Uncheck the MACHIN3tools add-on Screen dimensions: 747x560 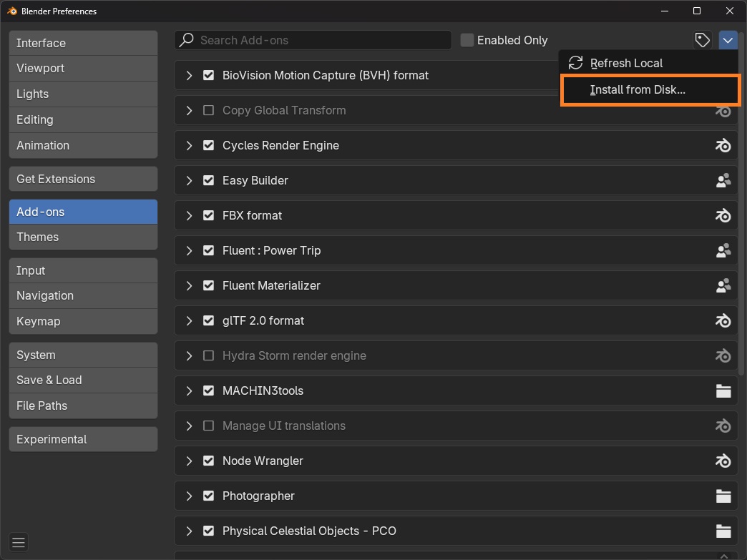208,391
